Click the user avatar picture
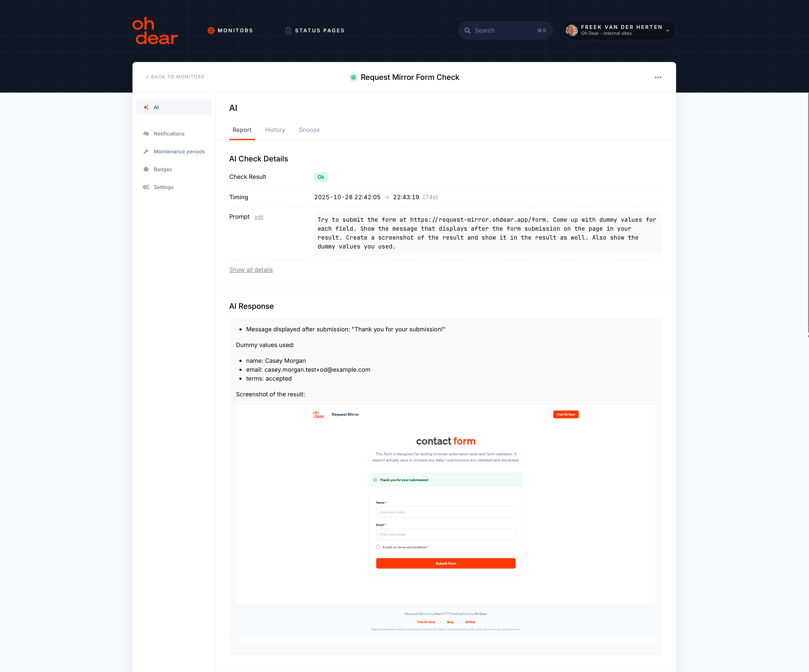Screen dimensions: 809x672 pyautogui.click(x=572, y=30)
